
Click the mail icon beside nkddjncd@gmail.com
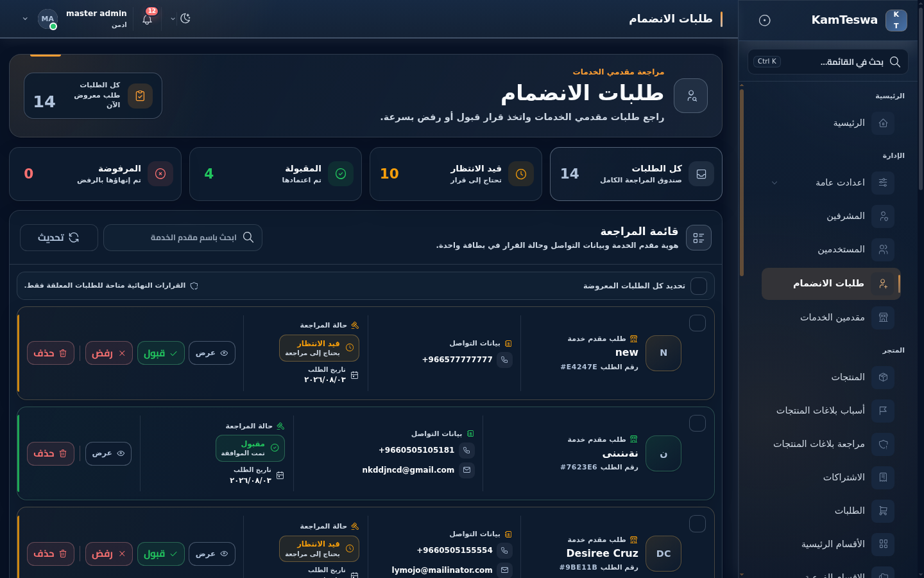(467, 471)
